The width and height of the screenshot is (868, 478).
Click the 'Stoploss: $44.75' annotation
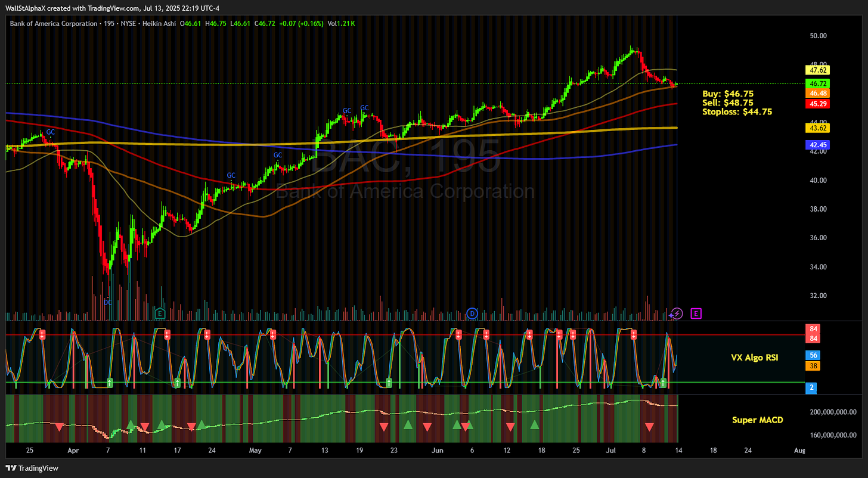(x=737, y=111)
